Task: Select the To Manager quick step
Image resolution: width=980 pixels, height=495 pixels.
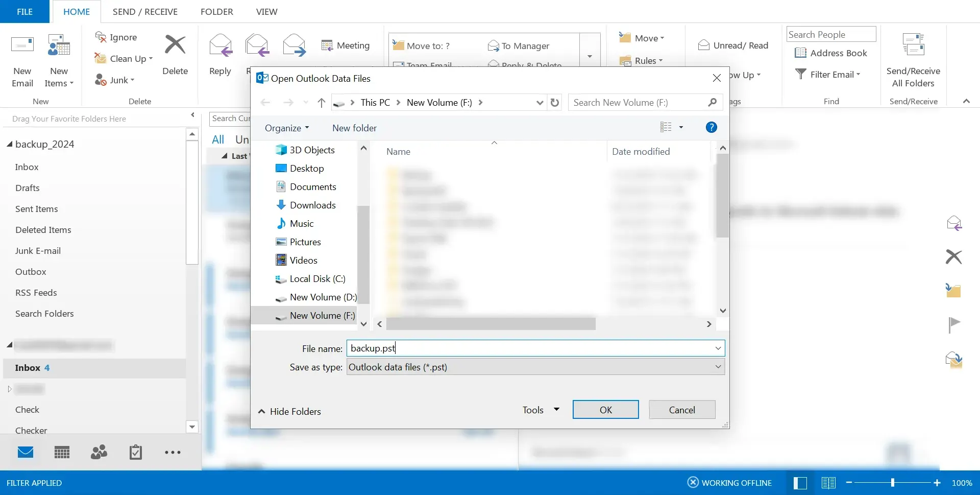Action: [x=519, y=46]
